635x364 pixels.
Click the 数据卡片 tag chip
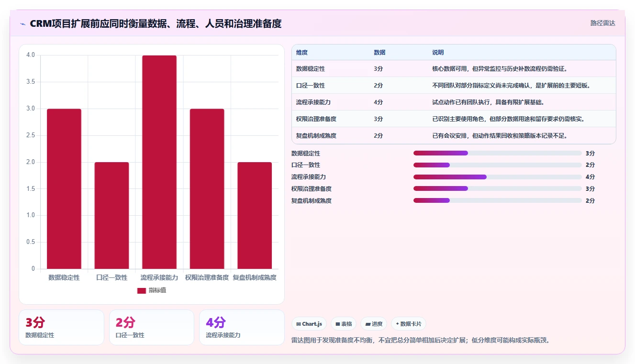point(409,324)
